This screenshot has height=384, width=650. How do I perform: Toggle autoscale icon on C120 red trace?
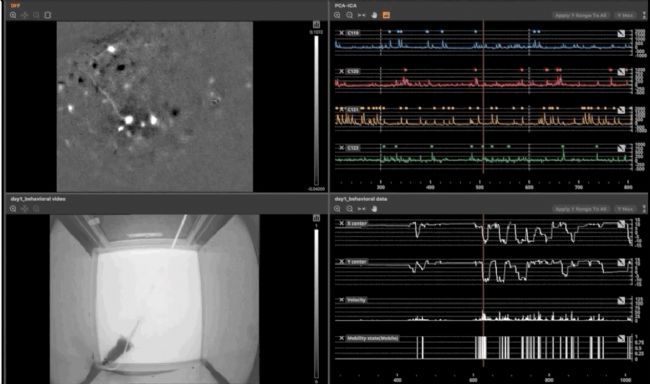tap(621, 72)
